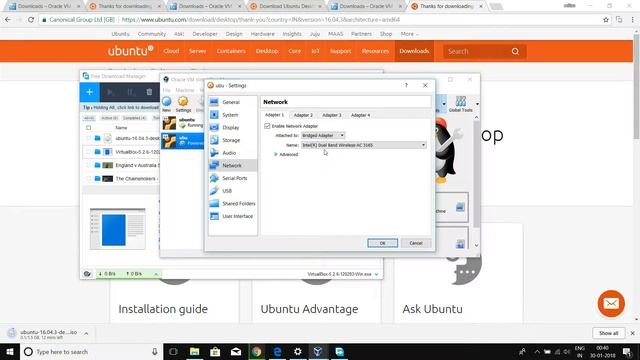
Task: Open Machine menu in VirtualBox Manager
Action: 185,90
